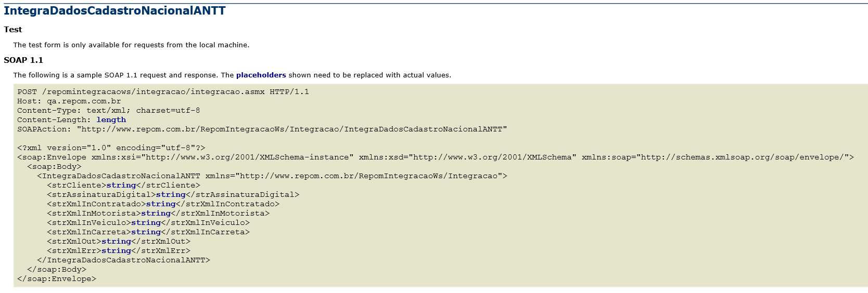Click the strAssinaturaDigital string placeholder
This screenshot has width=868, height=293.
[x=171, y=194]
